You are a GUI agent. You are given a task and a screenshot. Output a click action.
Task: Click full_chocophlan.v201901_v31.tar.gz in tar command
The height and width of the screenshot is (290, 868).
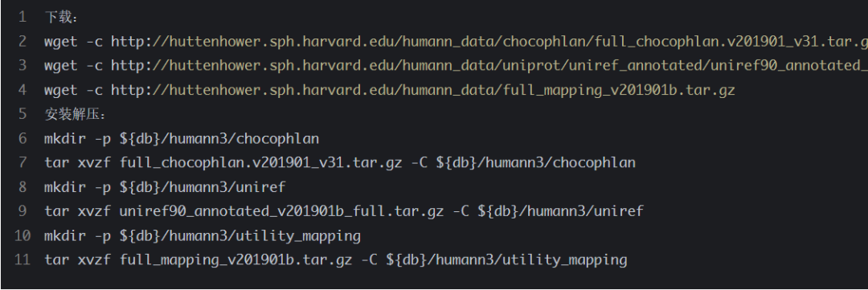[260, 163]
